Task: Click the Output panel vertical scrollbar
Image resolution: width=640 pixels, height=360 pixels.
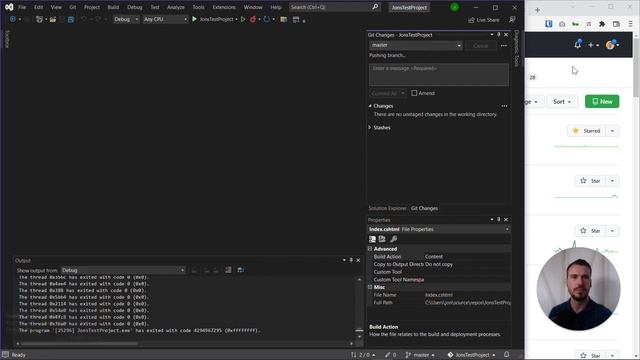Action: coord(359,308)
